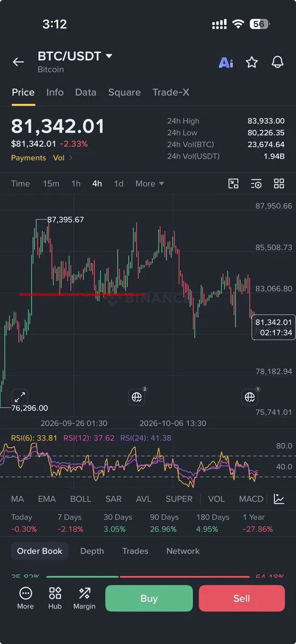Image resolution: width=296 pixels, height=644 pixels.
Task: Tap the globe news marker with 1
Action: [x=250, y=396]
